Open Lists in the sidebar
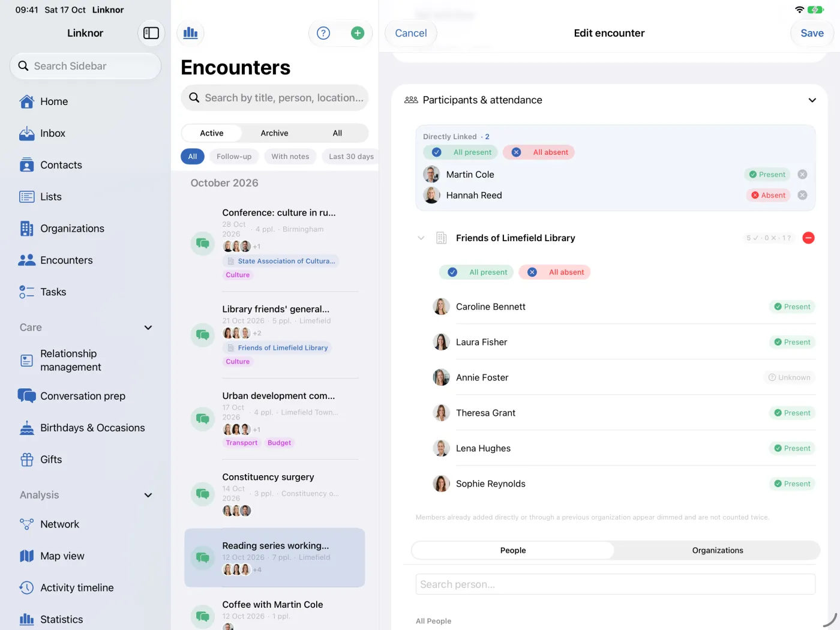Image resolution: width=840 pixels, height=630 pixels. coord(85,197)
